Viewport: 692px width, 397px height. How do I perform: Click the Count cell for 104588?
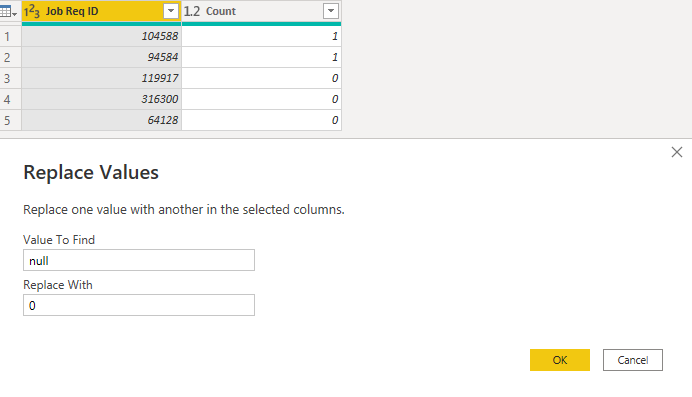point(261,36)
